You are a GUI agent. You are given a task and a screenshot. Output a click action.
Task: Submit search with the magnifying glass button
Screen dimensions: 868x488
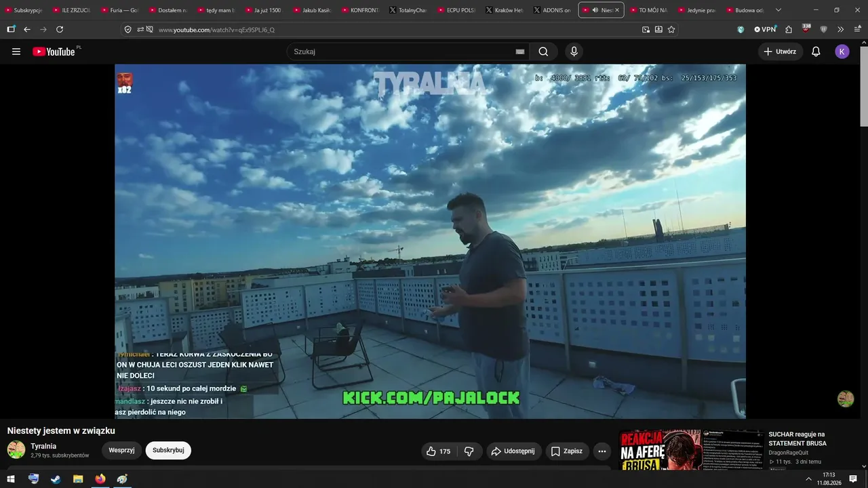click(x=543, y=52)
